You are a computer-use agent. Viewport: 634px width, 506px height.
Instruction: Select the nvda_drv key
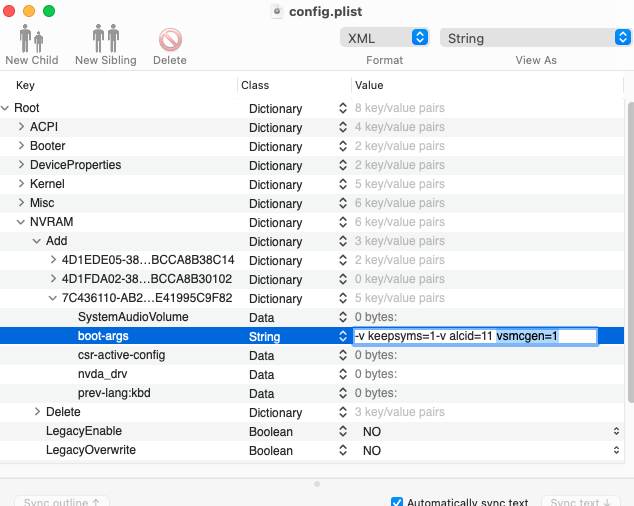(x=102, y=374)
